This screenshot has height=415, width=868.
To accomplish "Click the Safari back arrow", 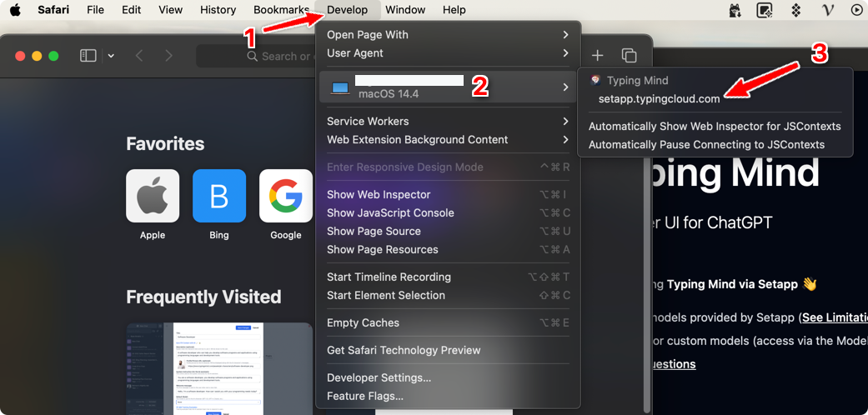I will (139, 56).
